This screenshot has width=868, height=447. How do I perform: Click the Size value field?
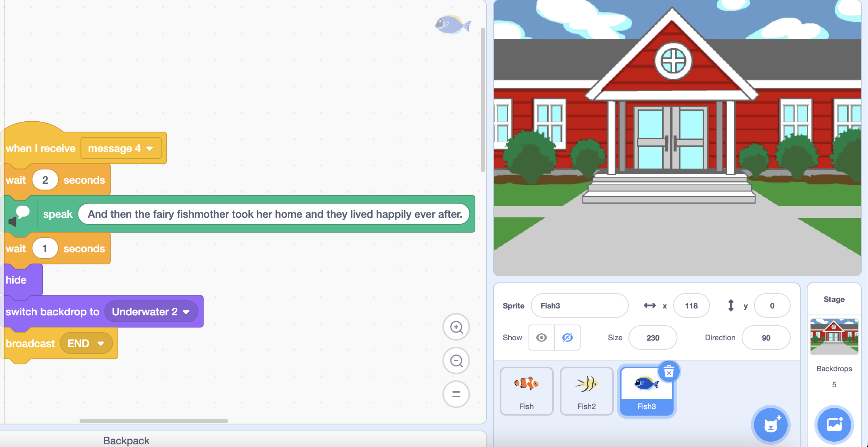653,338
